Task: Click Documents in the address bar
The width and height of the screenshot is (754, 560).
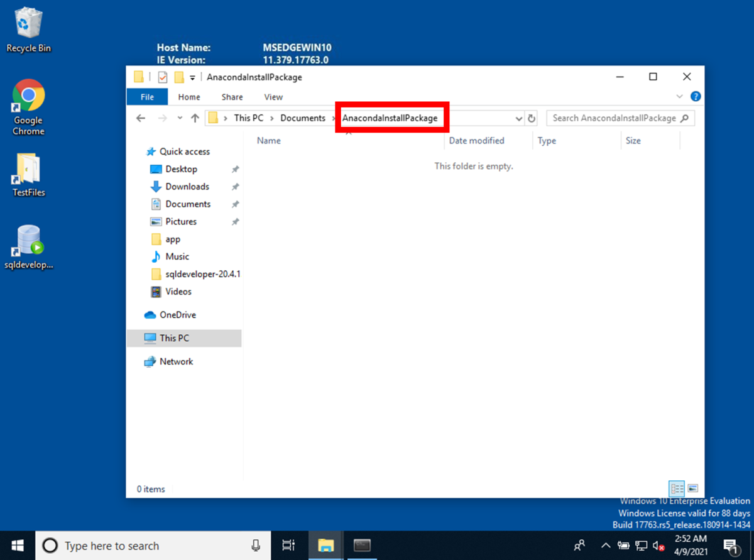Action: (303, 118)
